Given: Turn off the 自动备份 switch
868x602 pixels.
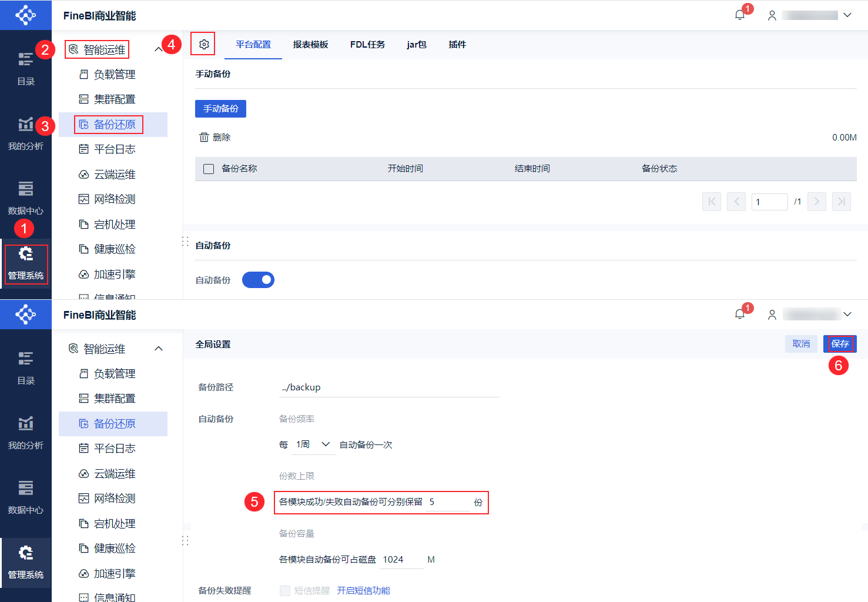Looking at the screenshot, I should tap(258, 280).
